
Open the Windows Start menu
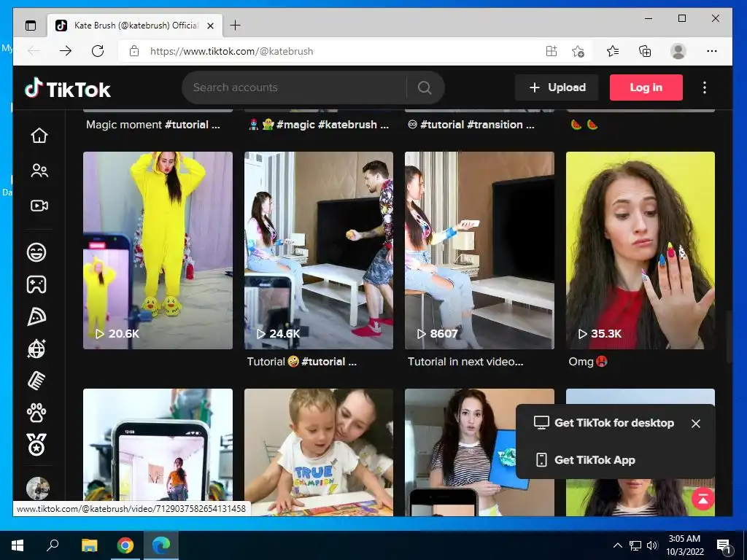coord(18,545)
